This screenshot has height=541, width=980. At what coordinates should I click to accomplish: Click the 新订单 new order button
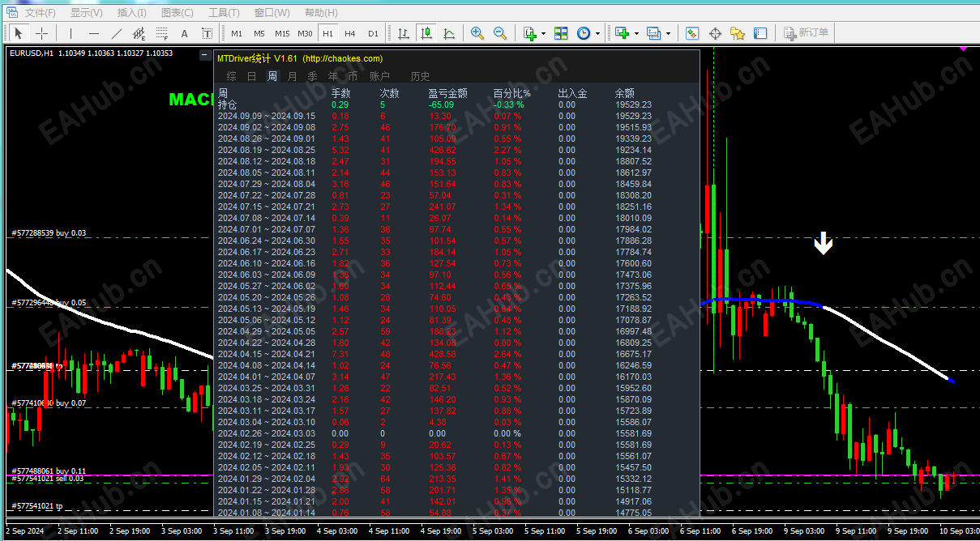coord(806,33)
